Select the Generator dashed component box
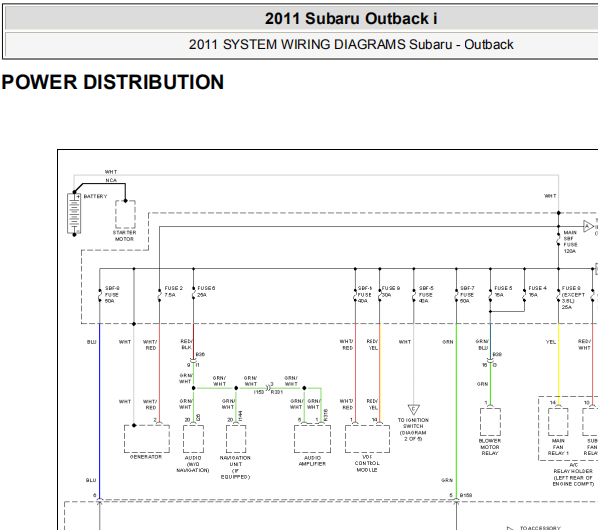 147,439
